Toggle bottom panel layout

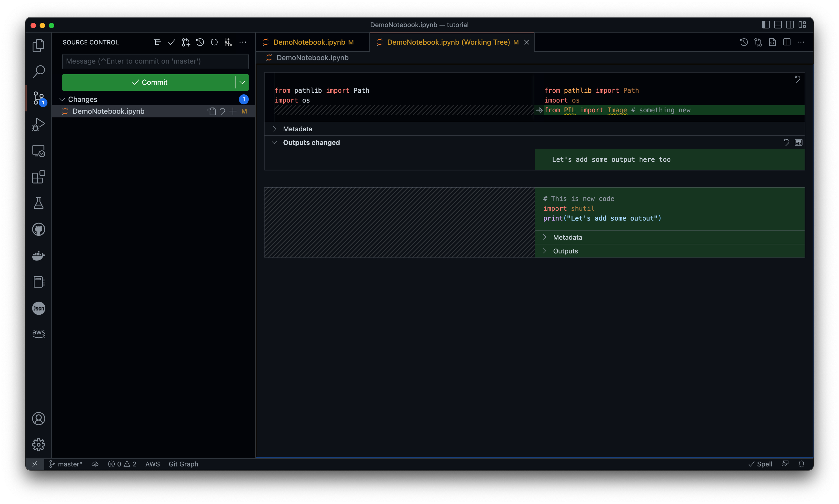tap(778, 25)
